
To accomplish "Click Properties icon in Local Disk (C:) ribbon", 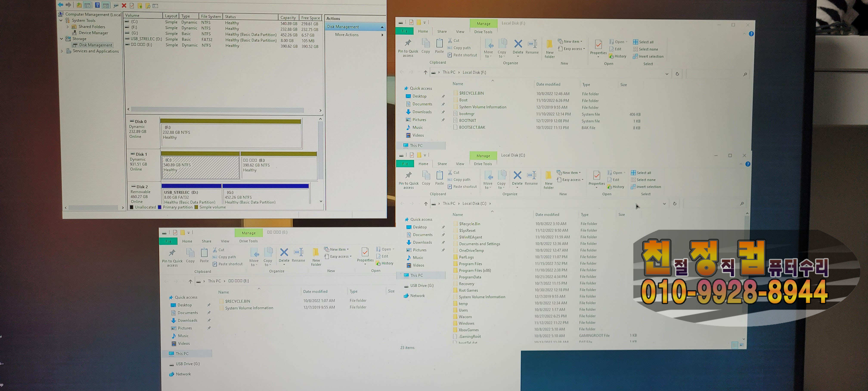I will coord(596,176).
